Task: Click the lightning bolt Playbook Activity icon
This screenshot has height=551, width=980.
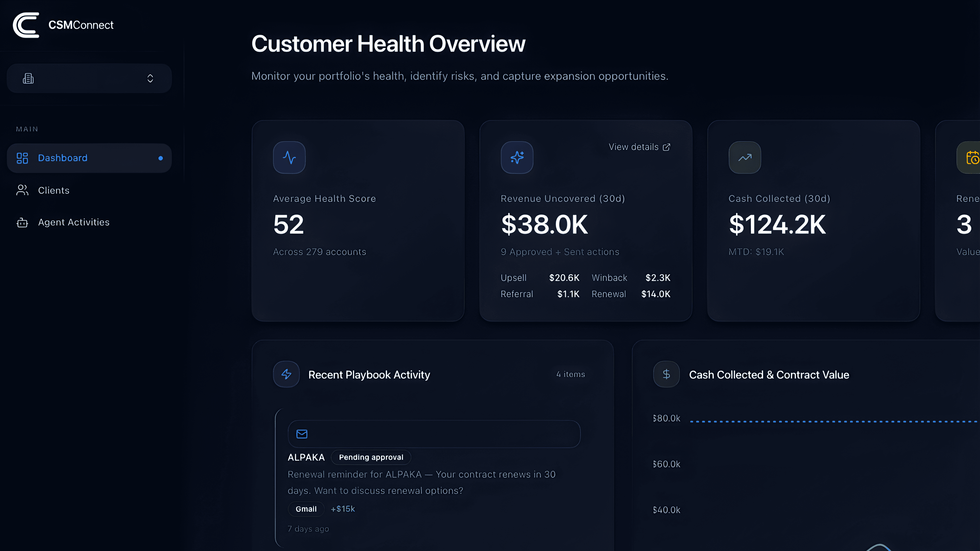Action: pyautogui.click(x=286, y=374)
